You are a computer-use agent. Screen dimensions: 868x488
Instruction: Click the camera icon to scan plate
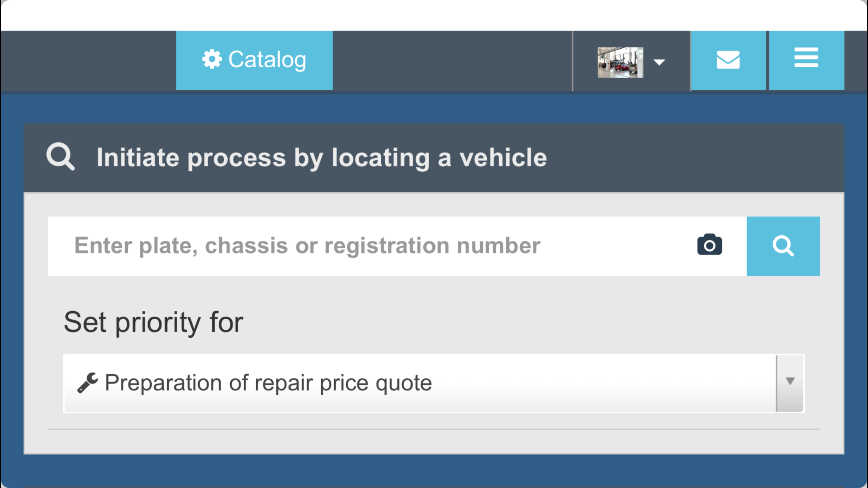coord(710,245)
